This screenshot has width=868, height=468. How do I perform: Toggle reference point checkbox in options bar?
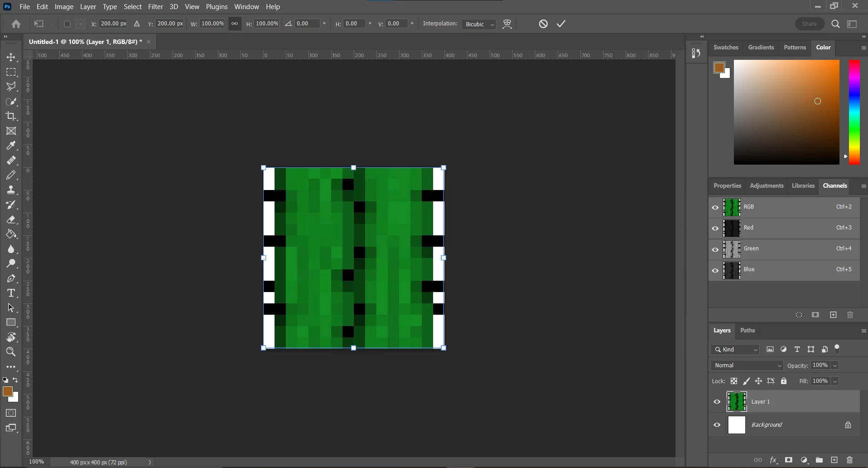tap(67, 24)
